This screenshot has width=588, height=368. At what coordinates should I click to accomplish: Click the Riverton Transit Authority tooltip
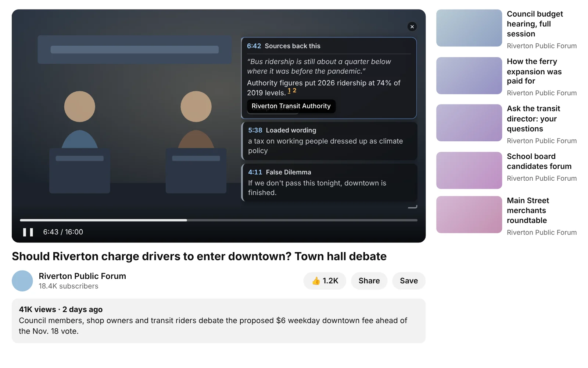coord(291,106)
